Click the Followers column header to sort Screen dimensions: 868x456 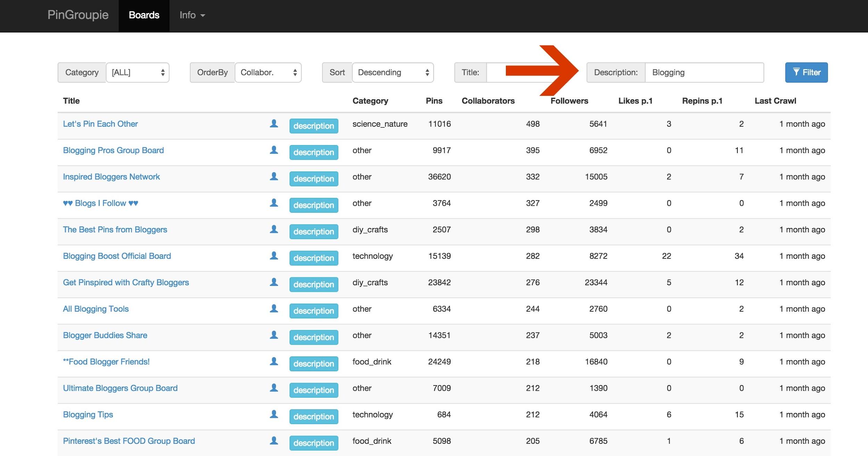tap(569, 100)
